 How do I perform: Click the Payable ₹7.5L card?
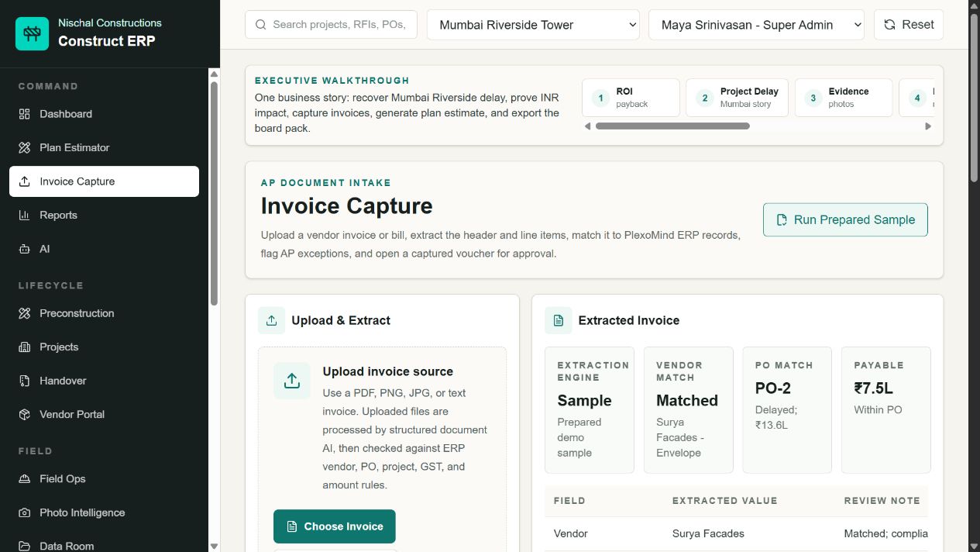pyautogui.click(x=886, y=410)
